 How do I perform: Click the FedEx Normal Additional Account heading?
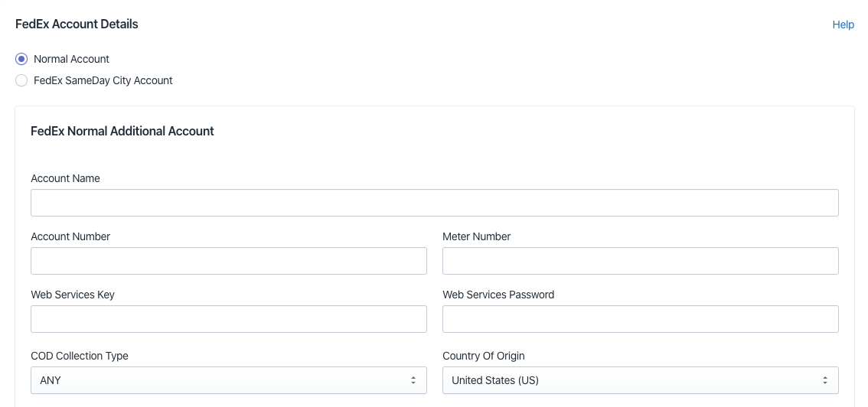click(x=122, y=132)
